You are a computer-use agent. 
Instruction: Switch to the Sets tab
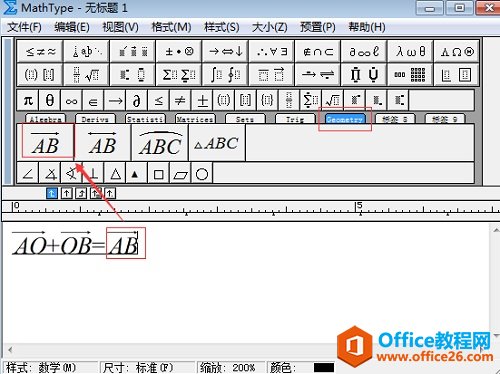point(245,119)
